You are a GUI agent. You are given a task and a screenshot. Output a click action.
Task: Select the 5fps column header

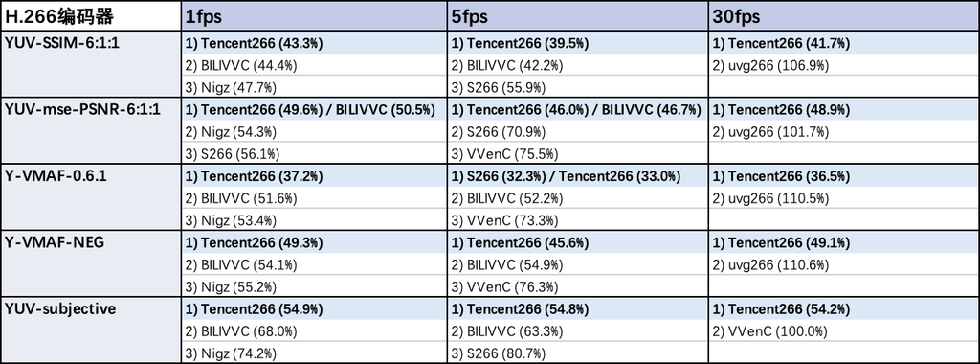tap(578, 17)
